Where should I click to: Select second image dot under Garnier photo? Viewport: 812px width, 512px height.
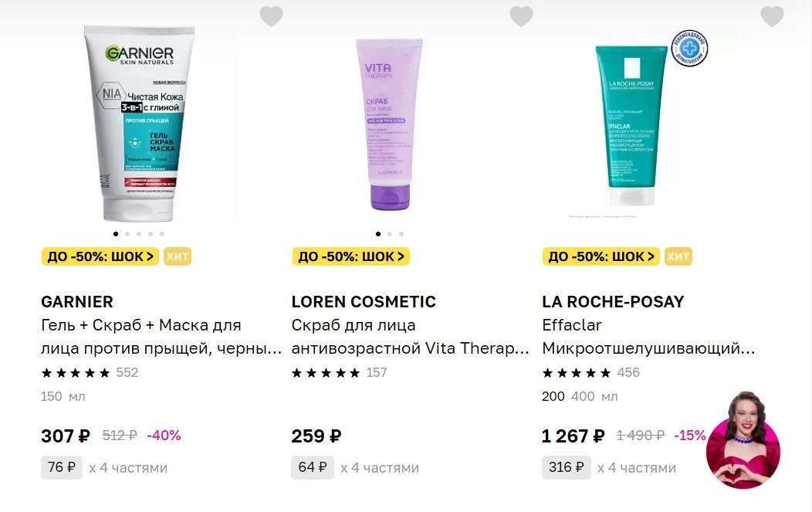click(x=127, y=234)
